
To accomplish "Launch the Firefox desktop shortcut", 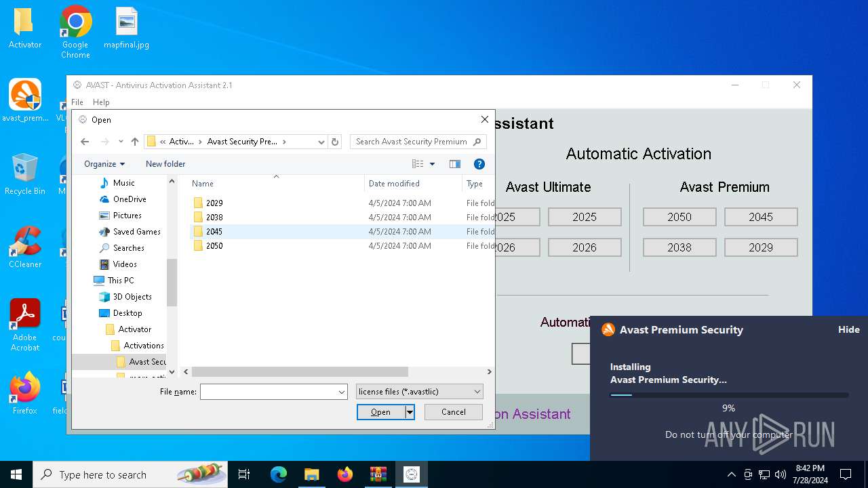I will [x=25, y=393].
